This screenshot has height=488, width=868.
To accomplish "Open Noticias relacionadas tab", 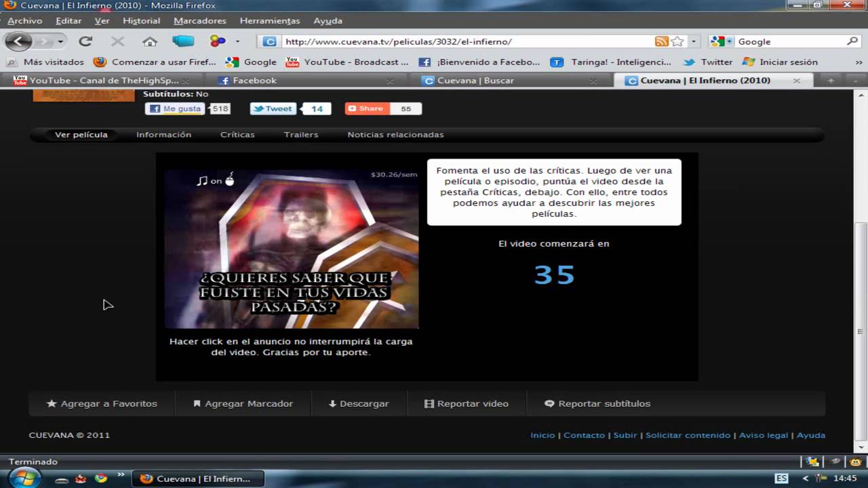I will click(x=395, y=135).
